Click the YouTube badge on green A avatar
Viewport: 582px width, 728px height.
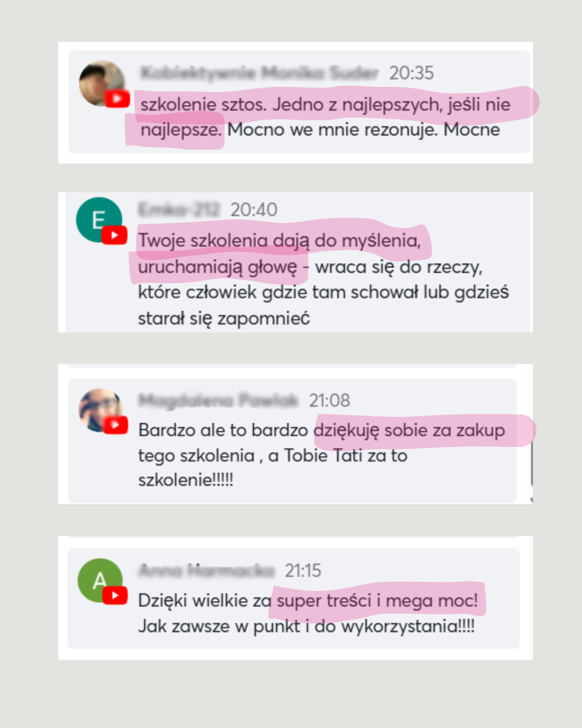coord(115,595)
